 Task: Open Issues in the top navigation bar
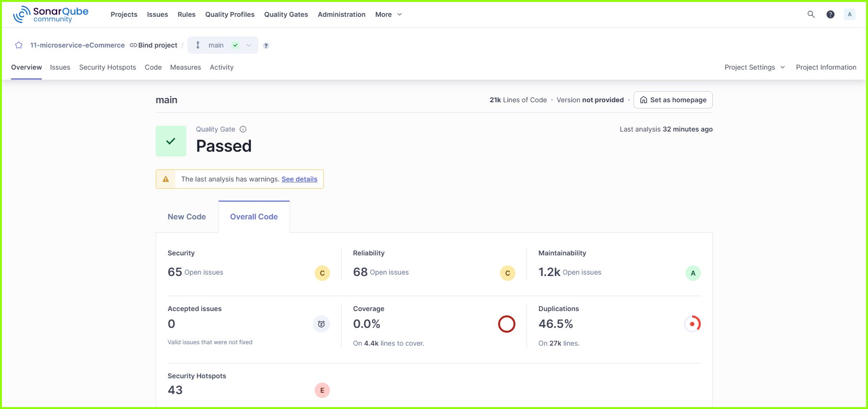[158, 14]
